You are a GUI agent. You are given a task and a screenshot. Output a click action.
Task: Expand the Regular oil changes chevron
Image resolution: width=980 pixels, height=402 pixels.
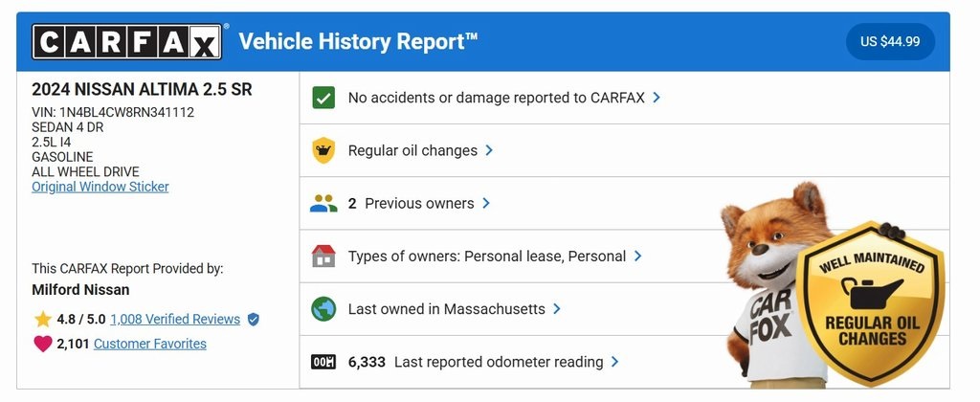[x=489, y=150]
